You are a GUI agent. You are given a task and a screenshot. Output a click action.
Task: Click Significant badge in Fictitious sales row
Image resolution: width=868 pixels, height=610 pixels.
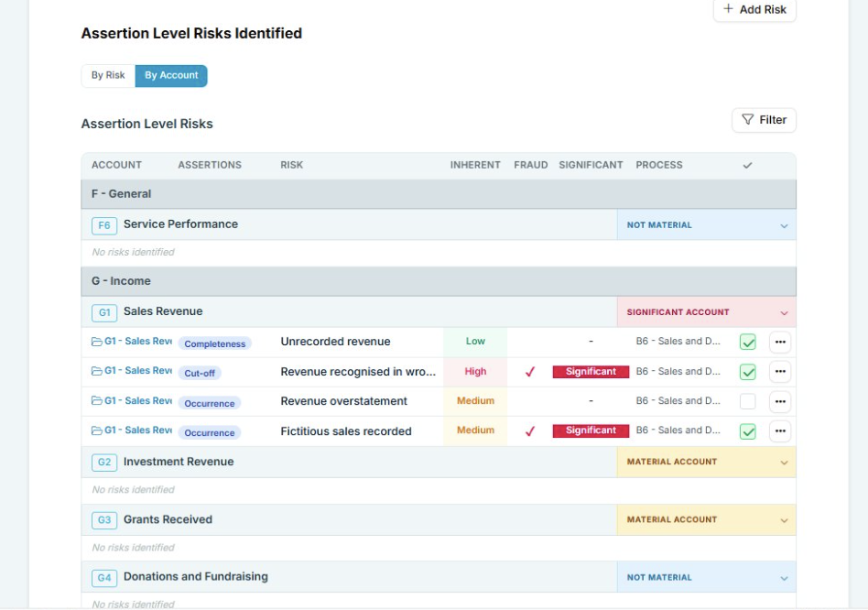pos(591,430)
